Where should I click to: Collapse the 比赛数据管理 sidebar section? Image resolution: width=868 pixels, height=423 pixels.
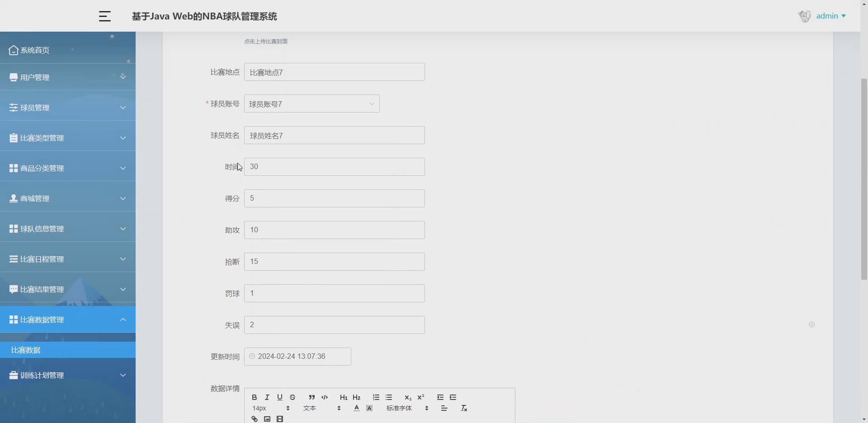point(67,320)
